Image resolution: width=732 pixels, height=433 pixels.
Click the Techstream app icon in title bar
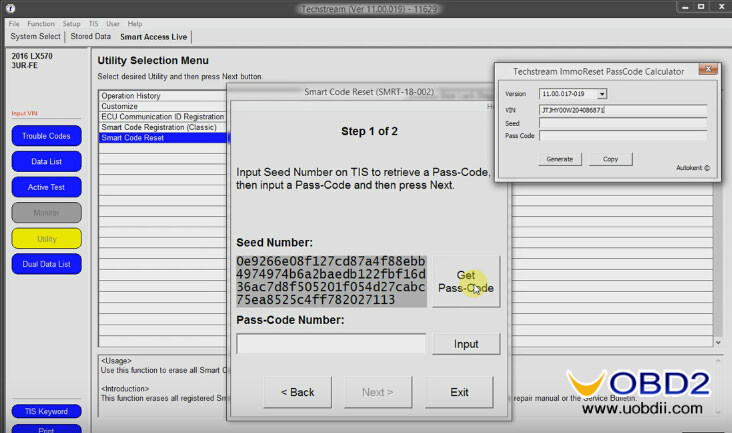(10, 8)
